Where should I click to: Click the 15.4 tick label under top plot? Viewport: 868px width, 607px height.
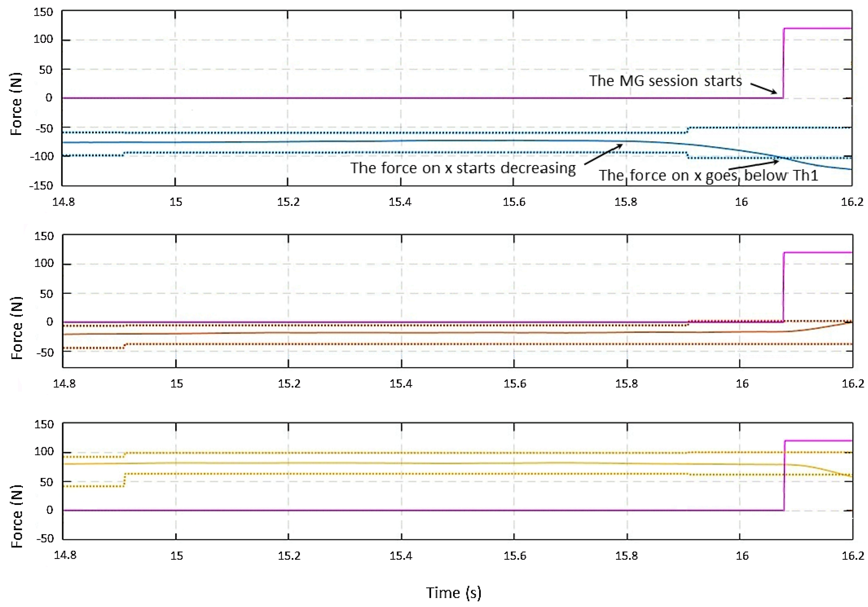click(x=400, y=202)
